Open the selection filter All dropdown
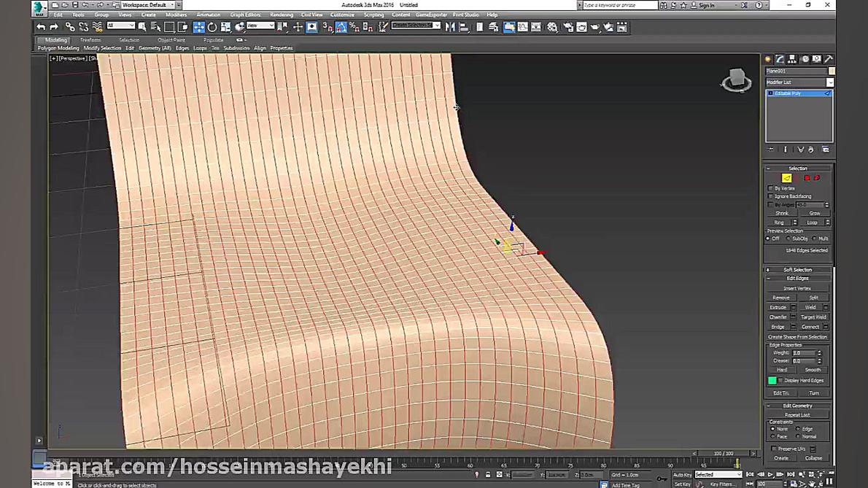This screenshot has height=488, width=868. (x=120, y=26)
